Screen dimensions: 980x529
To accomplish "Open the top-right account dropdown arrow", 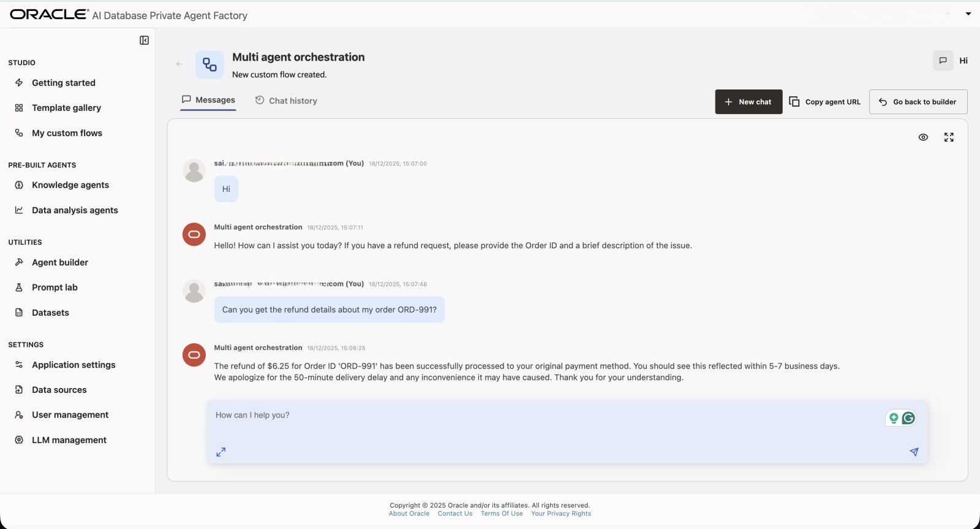I will coord(968,14).
